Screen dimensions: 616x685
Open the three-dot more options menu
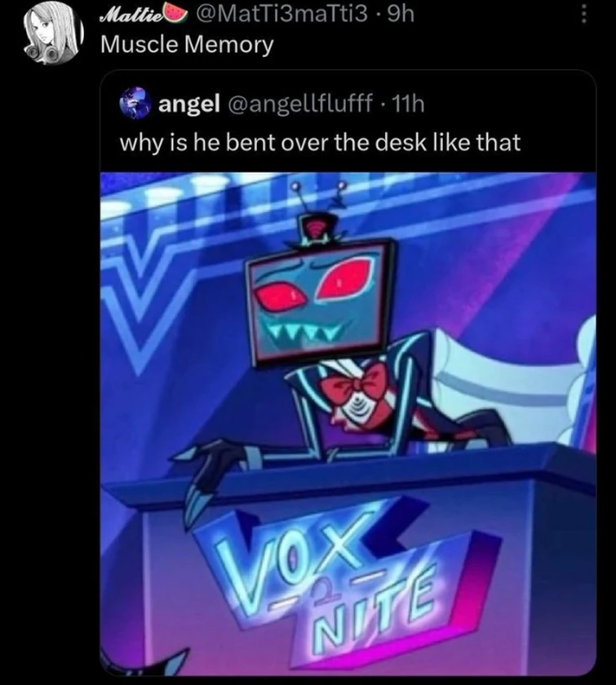pos(583,17)
